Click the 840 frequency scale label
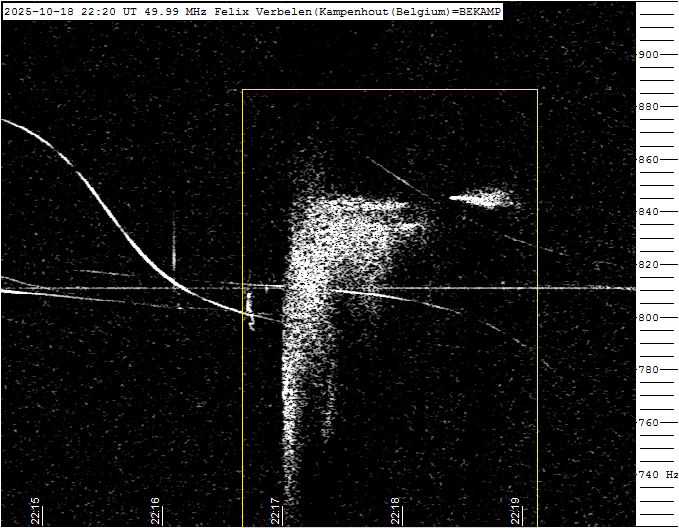The image size is (679, 528). [x=649, y=212]
